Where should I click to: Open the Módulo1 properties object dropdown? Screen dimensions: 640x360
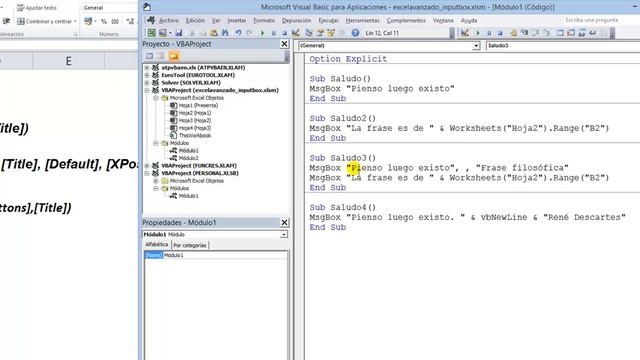(x=283, y=235)
